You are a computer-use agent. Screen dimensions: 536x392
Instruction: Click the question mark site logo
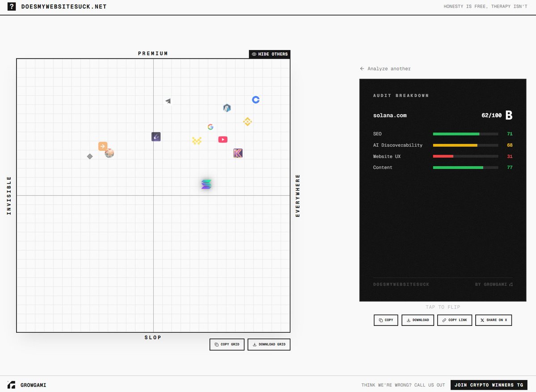click(12, 7)
